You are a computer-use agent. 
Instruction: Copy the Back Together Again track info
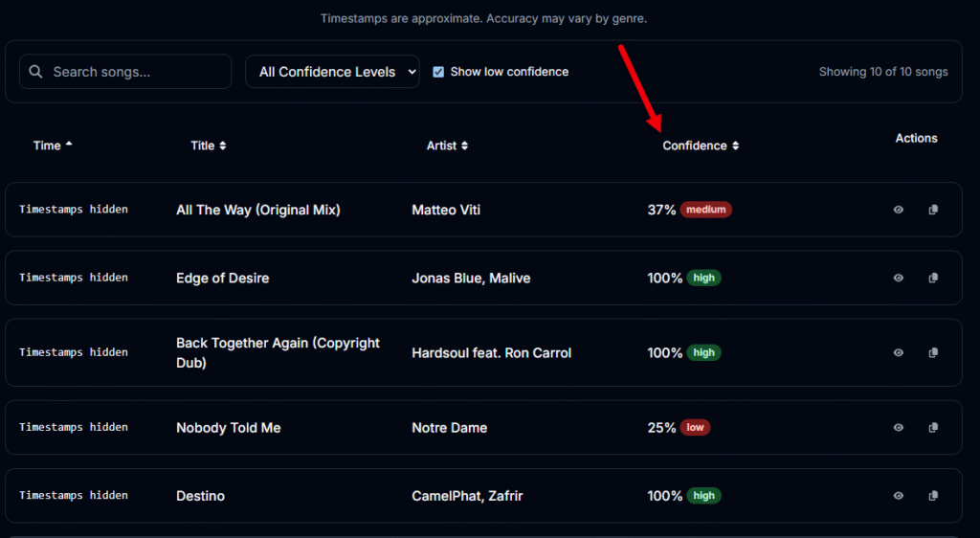933,352
